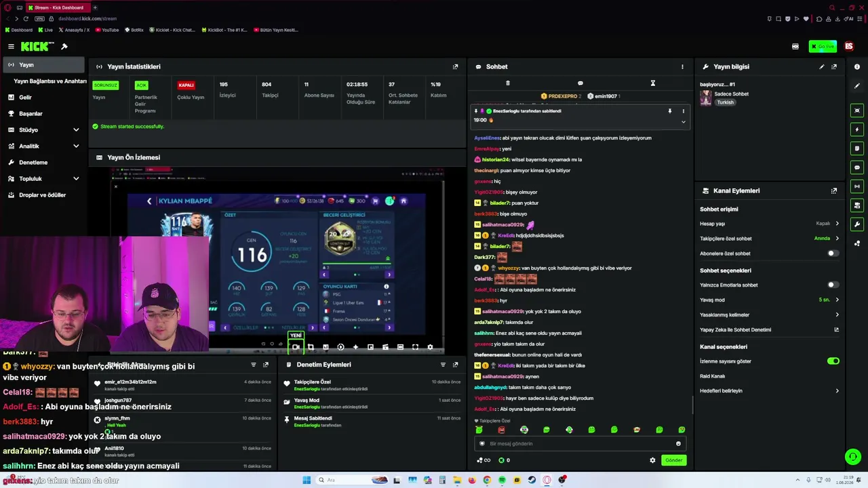Toggle Abonelere özel sohbet switch
The width and height of the screenshot is (868, 488).
click(833, 253)
